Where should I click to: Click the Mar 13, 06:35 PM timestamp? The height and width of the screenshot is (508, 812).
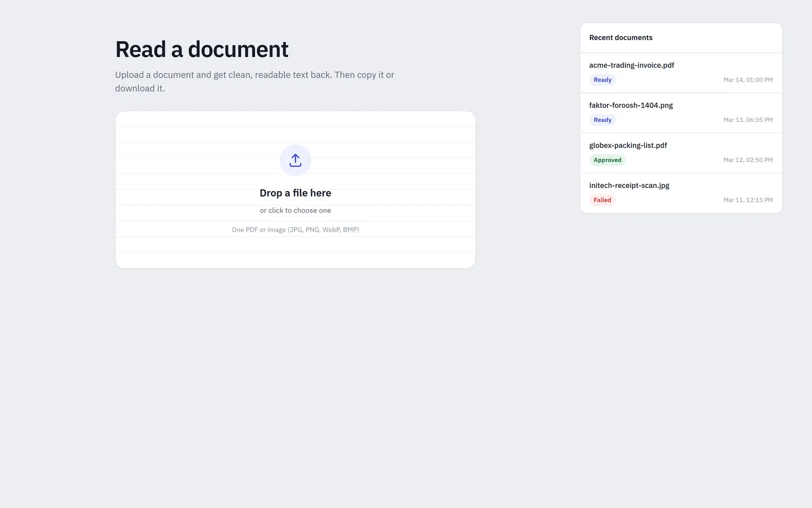tap(748, 120)
